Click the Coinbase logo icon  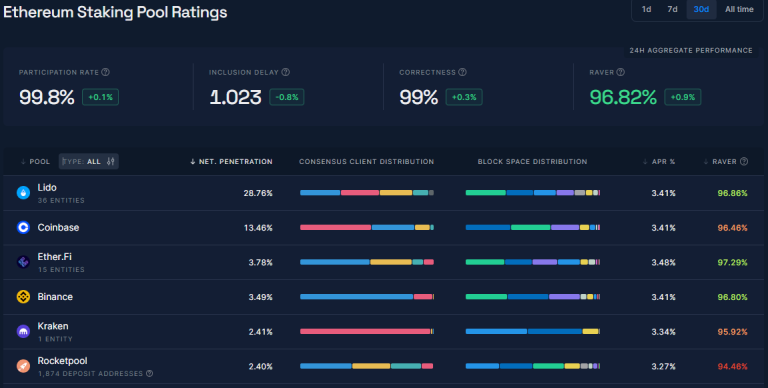(x=23, y=227)
